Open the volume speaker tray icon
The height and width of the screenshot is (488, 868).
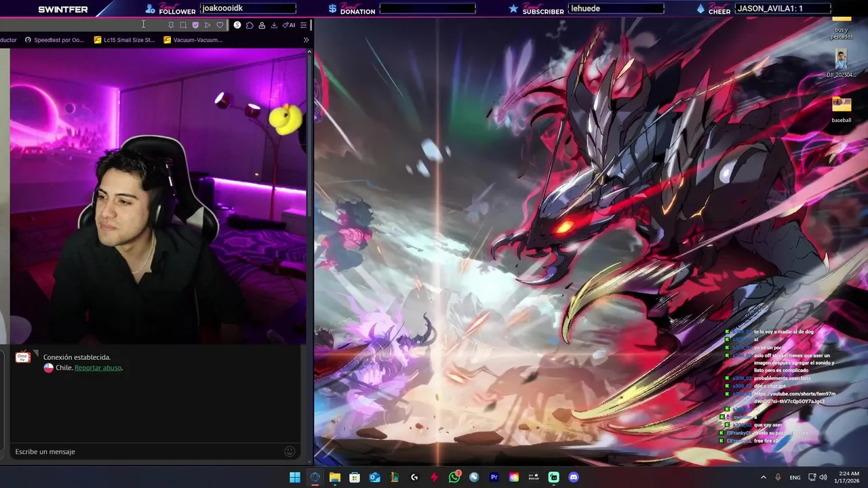pos(823,477)
